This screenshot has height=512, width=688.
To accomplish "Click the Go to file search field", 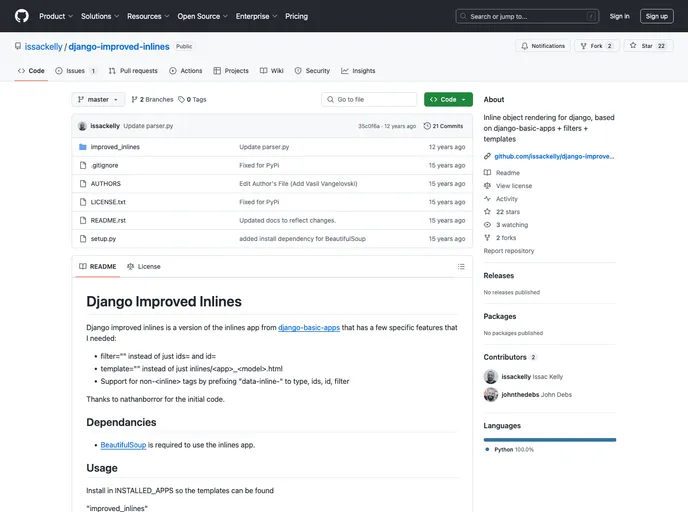I will [x=369, y=100].
